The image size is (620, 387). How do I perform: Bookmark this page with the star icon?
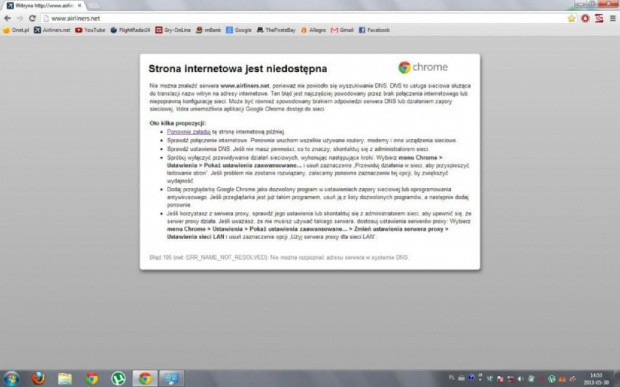(x=571, y=18)
